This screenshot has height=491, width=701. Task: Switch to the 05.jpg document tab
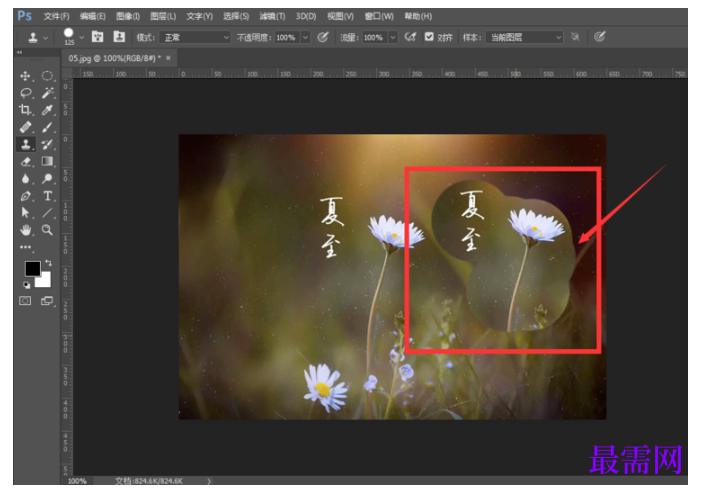click(115, 58)
